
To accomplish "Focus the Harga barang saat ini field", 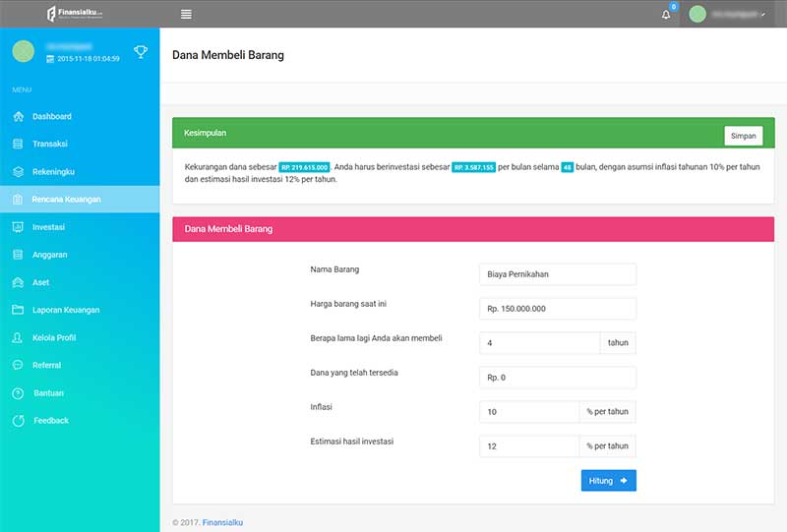I will click(x=558, y=309).
